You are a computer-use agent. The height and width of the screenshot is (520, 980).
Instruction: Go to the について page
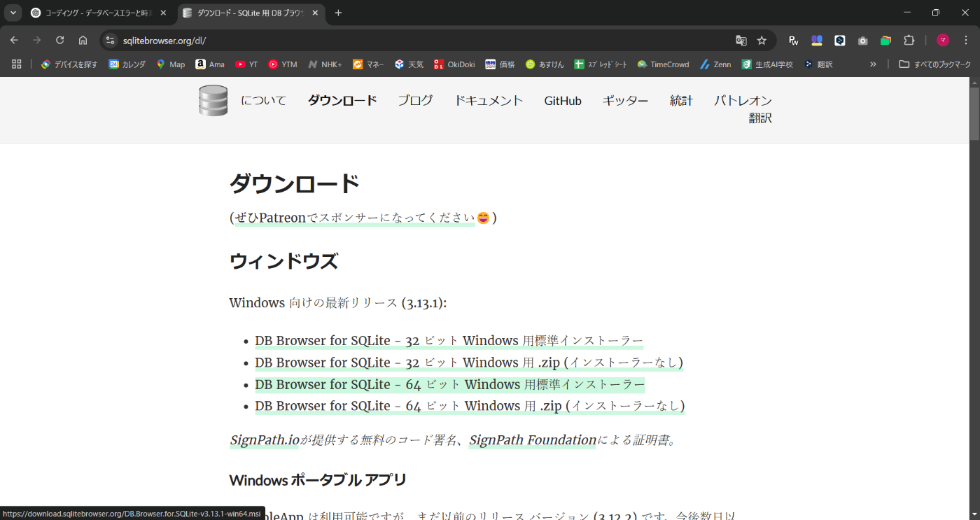click(x=264, y=101)
